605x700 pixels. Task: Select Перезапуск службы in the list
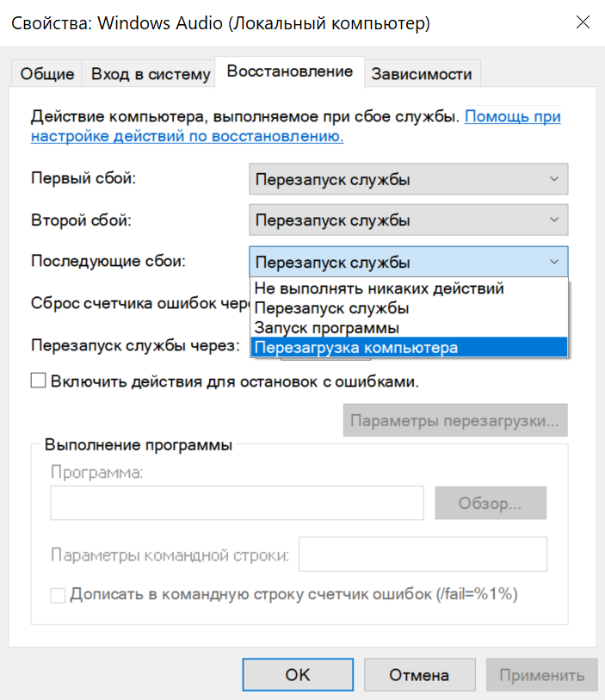332,308
